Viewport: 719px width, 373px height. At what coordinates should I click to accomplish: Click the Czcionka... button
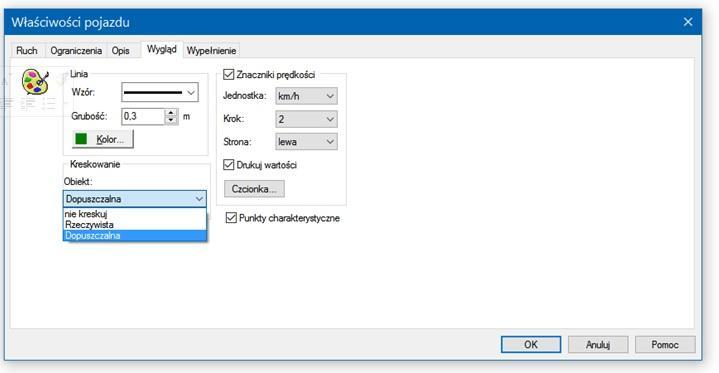tap(254, 189)
